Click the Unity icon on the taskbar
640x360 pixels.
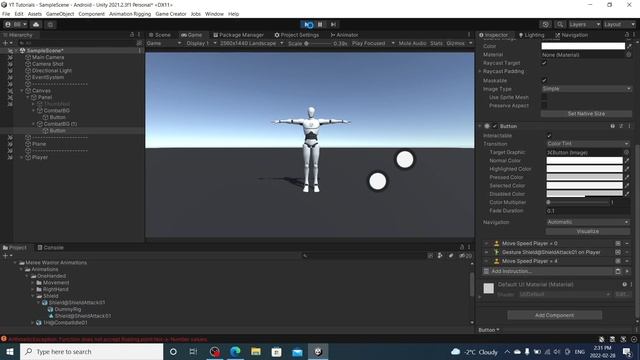point(318,351)
